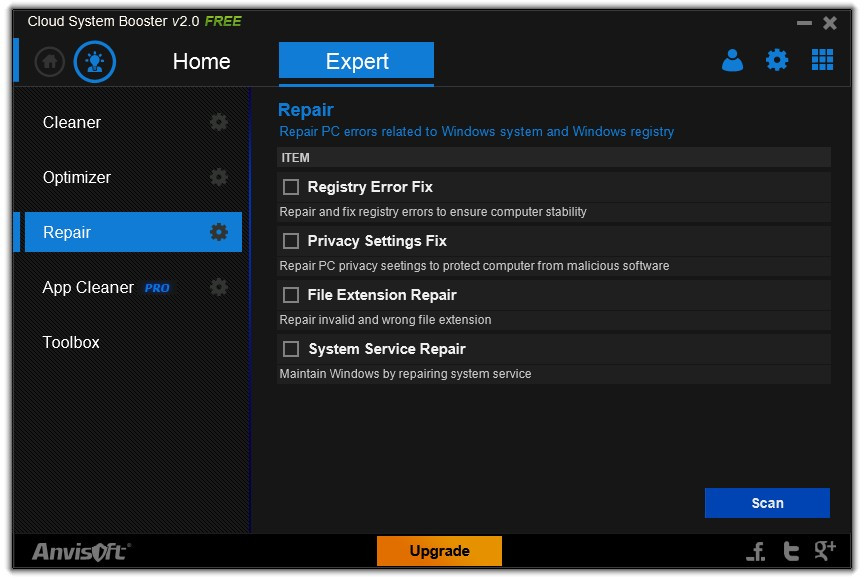Click the Scan button

click(x=767, y=503)
